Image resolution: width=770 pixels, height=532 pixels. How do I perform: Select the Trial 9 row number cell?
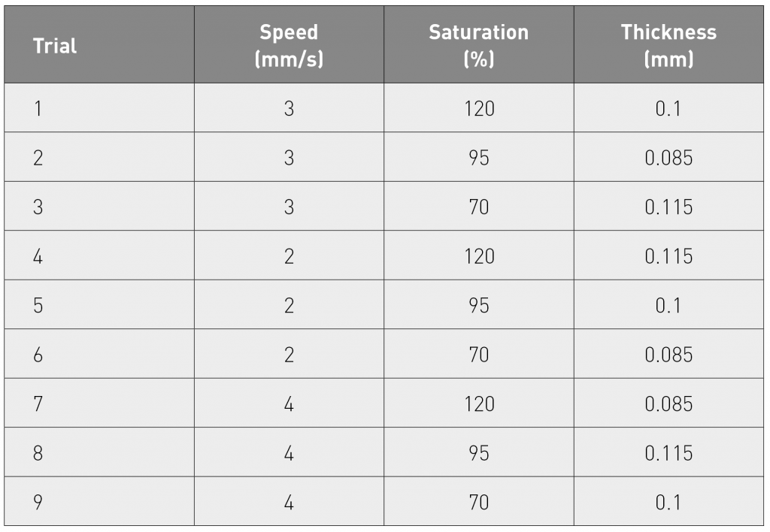click(x=99, y=502)
